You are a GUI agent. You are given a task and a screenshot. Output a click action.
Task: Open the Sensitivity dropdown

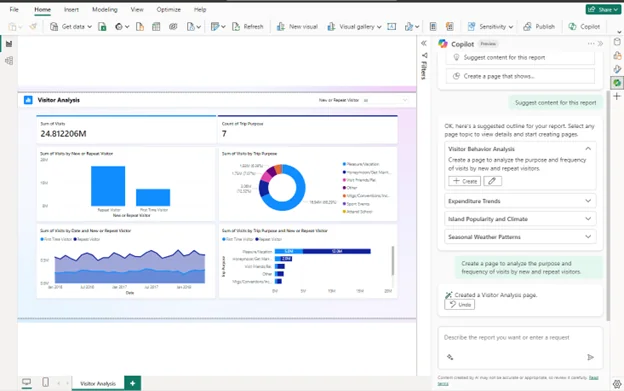pyautogui.click(x=490, y=27)
